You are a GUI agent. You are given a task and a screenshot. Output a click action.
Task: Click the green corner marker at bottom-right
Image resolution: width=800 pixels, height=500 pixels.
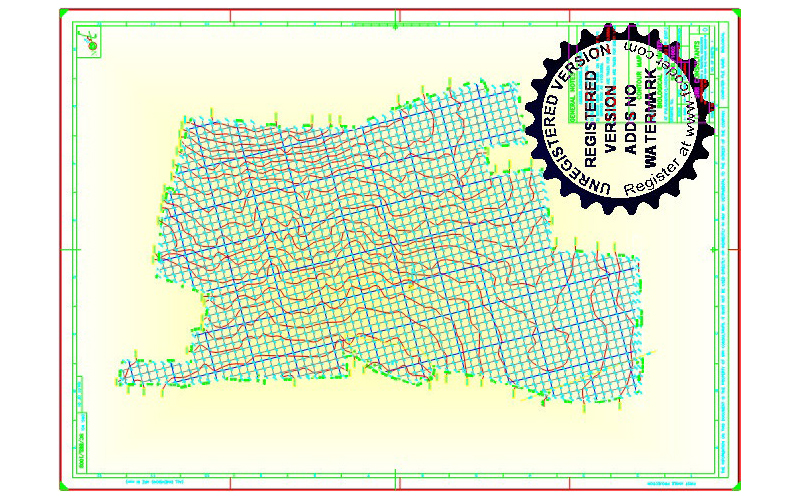point(738,487)
